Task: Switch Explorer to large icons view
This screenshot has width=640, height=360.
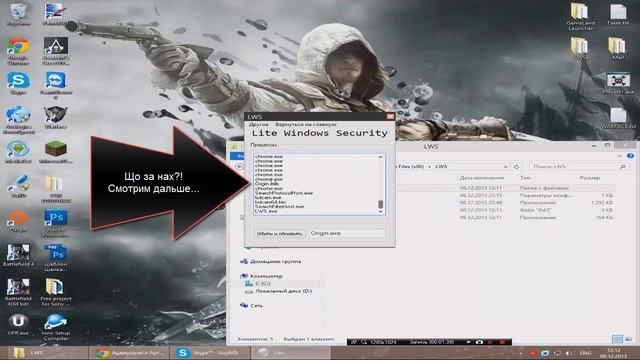Action: [x=628, y=339]
